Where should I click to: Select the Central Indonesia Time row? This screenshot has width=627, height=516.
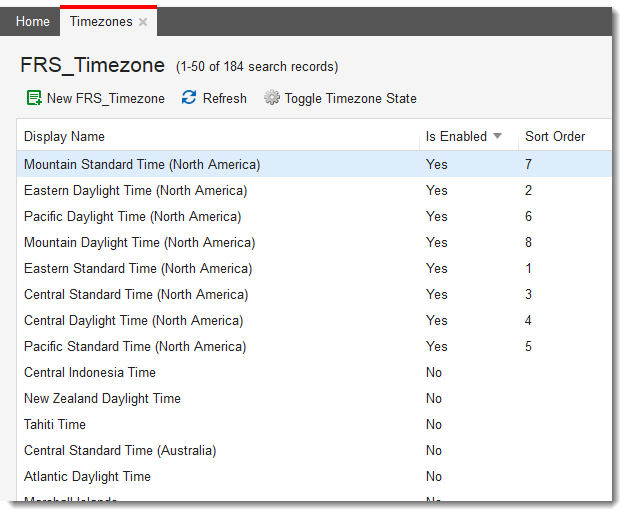(314, 372)
